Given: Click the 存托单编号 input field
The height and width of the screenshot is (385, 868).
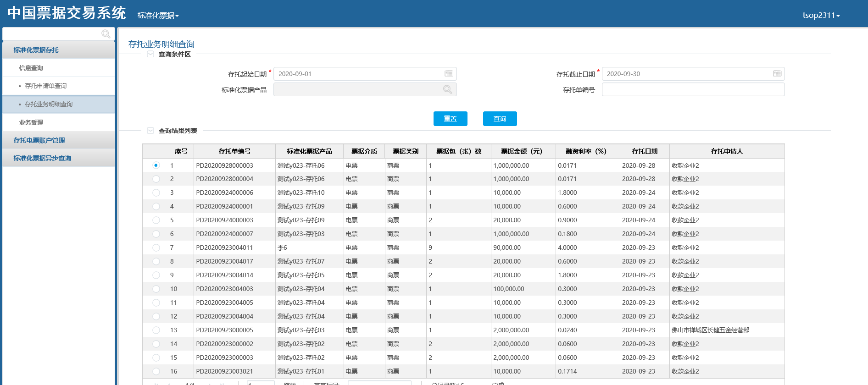Looking at the screenshot, I should pyautogui.click(x=693, y=89).
